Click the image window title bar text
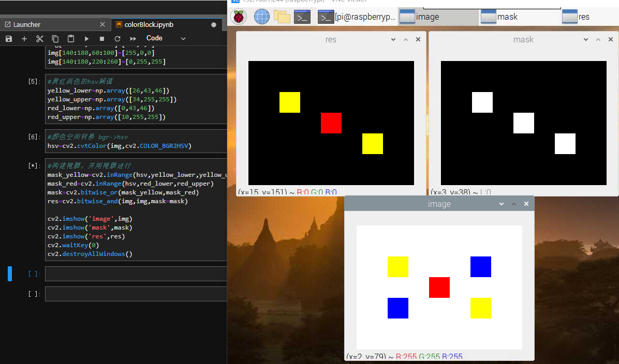The width and height of the screenshot is (619, 364). [x=439, y=204]
